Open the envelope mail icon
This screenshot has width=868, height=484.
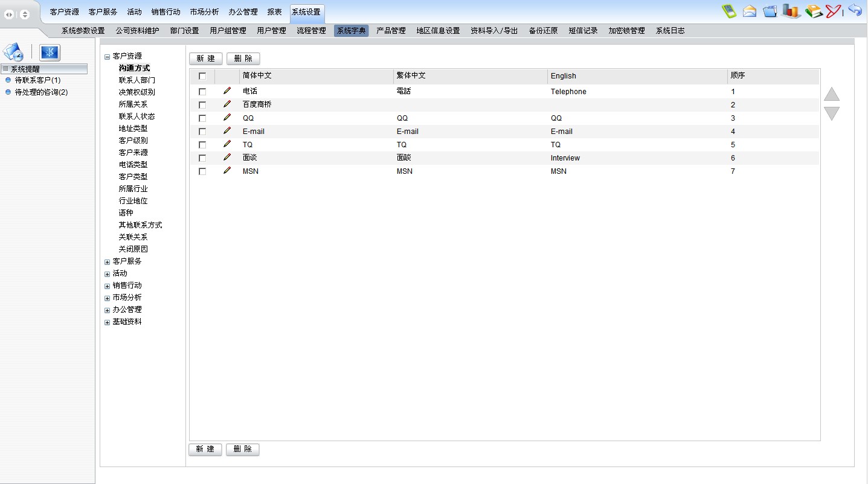pyautogui.click(x=750, y=11)
